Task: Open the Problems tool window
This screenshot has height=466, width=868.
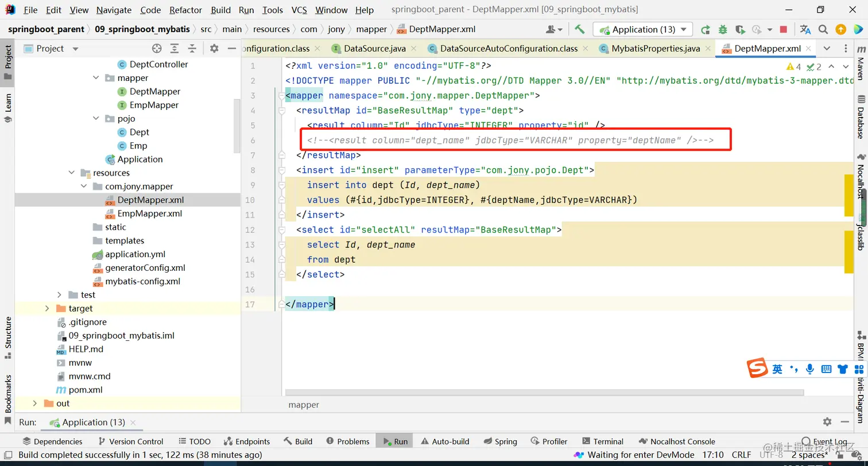Action: pyautogui.click(x=347, y=441)
